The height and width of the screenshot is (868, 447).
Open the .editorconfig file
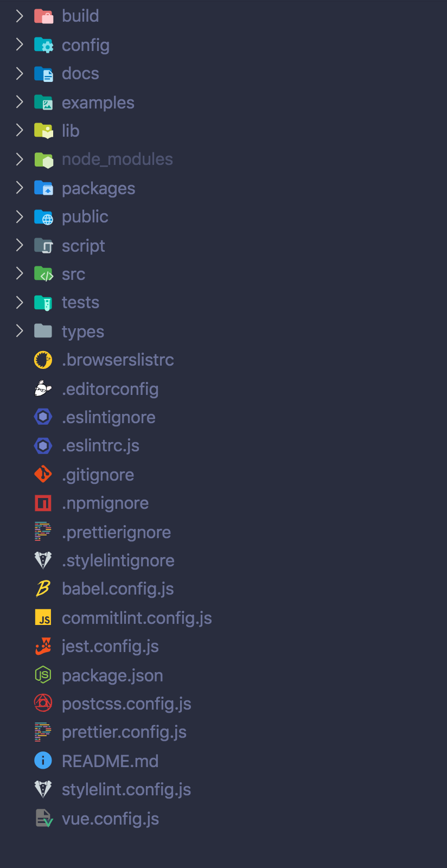pyautogui.click(x=110, y=389)
